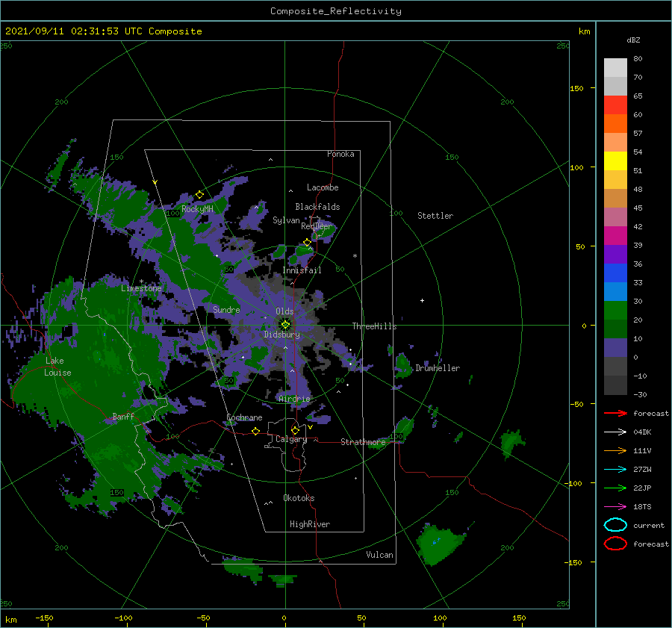
Task: Click the Limestone map label
Action: pyautogui.click(x=141, y=288)
